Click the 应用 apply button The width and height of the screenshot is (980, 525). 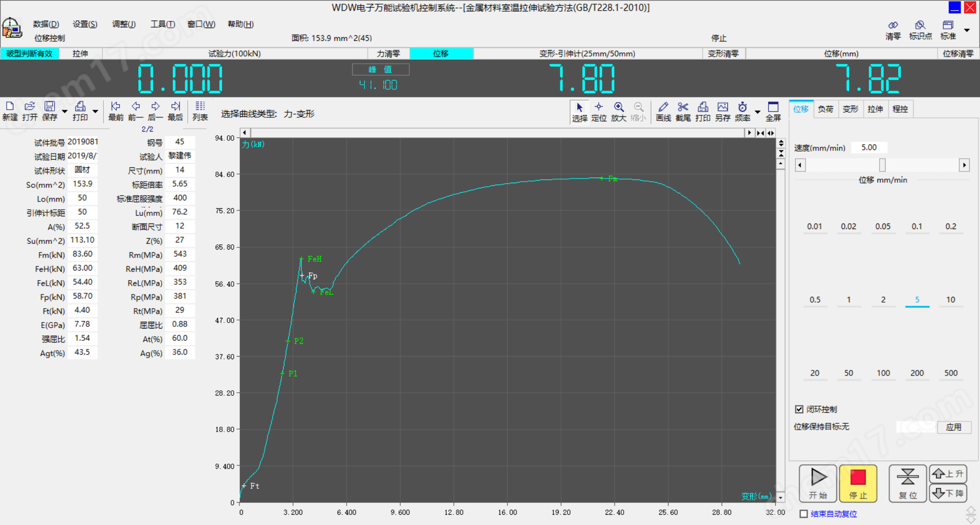953,427
